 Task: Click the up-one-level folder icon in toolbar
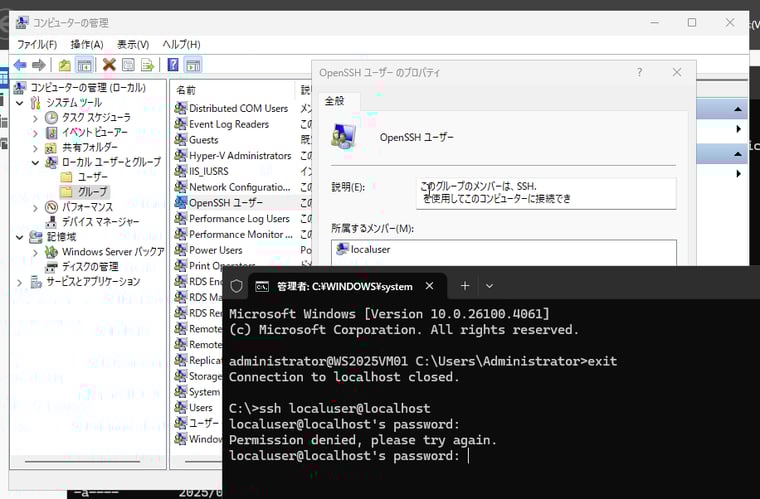(64, 64)
